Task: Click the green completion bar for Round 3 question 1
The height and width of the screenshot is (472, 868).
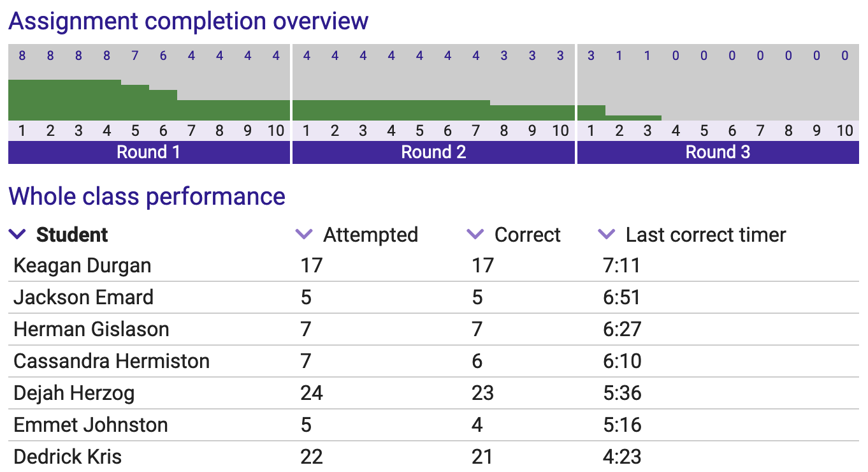Action: pyautogui.click(x=590, y=108)
